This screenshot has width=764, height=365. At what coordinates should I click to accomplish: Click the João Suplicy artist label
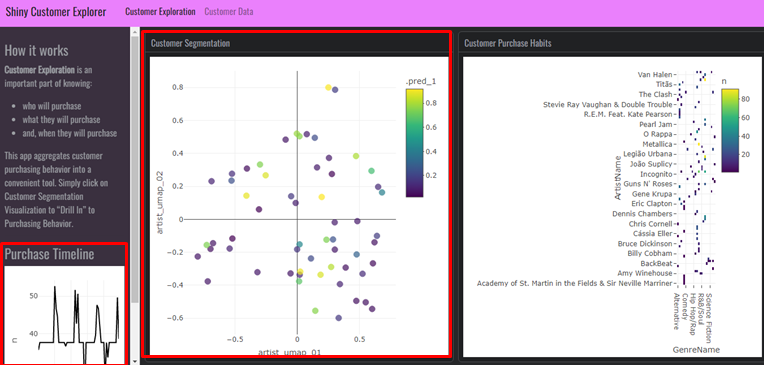coord(651,164)
